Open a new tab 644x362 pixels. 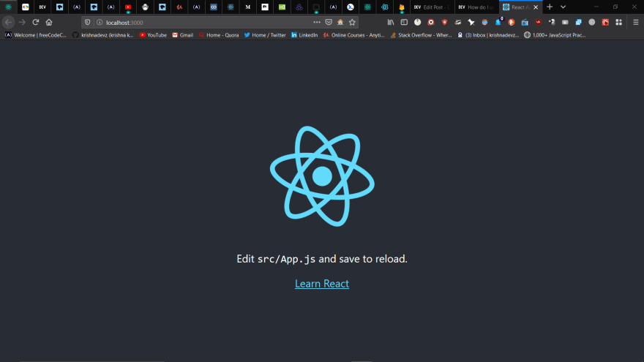pyautogui.click(x=550, y=7)
